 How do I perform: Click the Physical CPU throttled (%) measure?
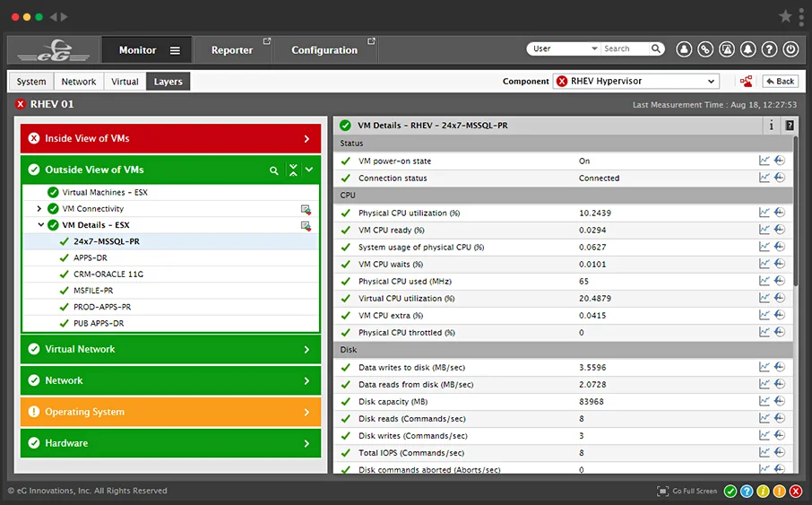pos(407,333)
